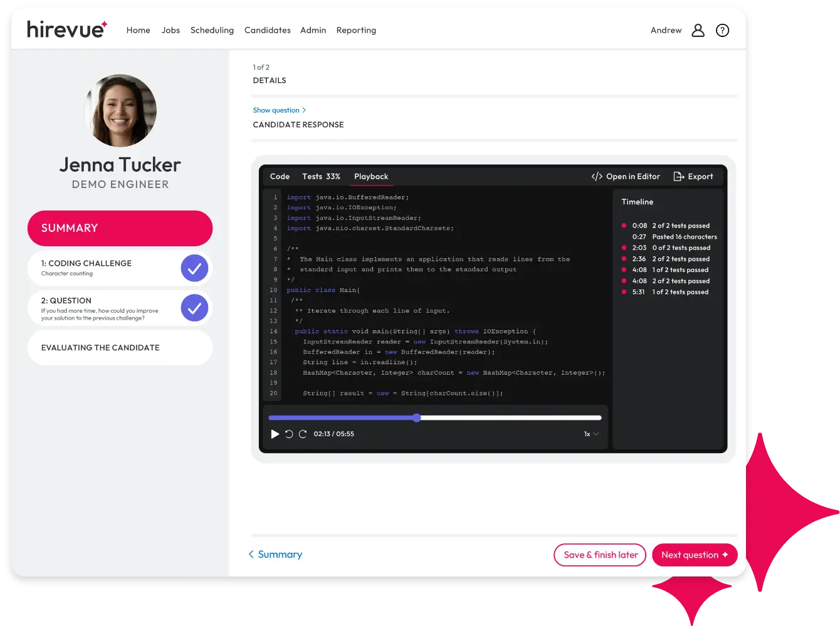Export the candidate code
This screenshot has height=626, width=840.
tap(693, 177)
